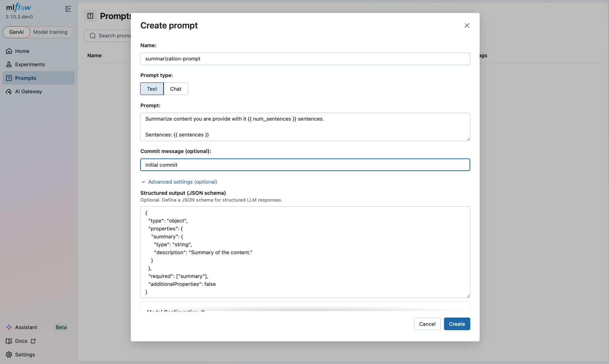Open Experiments via the flask icon
Screen dimensions: 609x364
9,64
